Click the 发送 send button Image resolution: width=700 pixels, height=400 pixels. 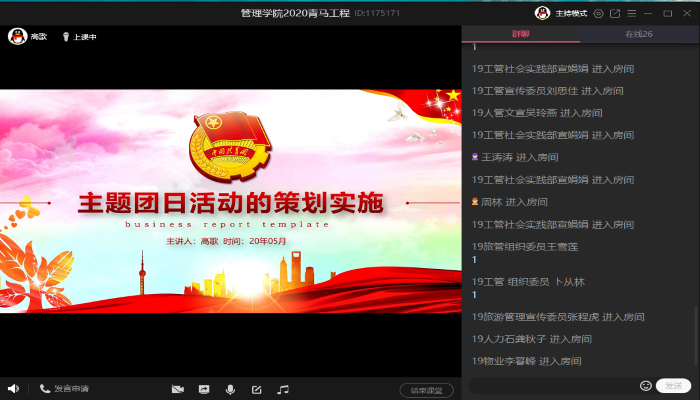click(674, 385)
